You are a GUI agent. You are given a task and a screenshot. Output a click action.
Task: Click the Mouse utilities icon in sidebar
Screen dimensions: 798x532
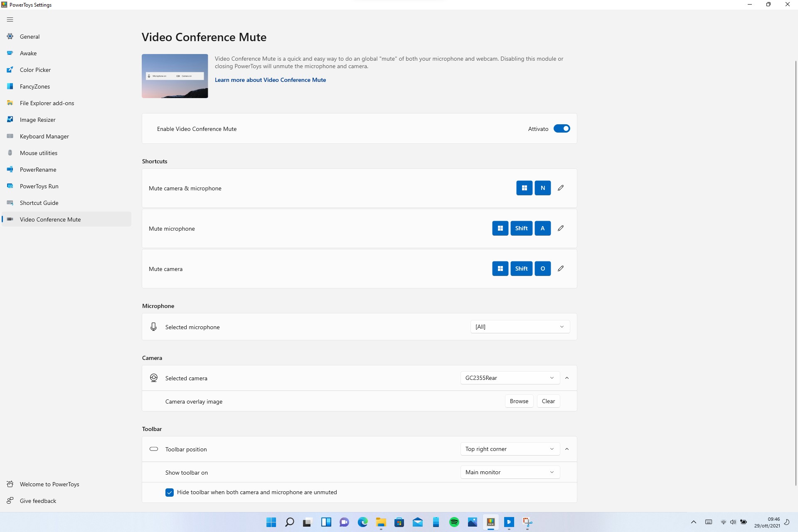[10, 153]
